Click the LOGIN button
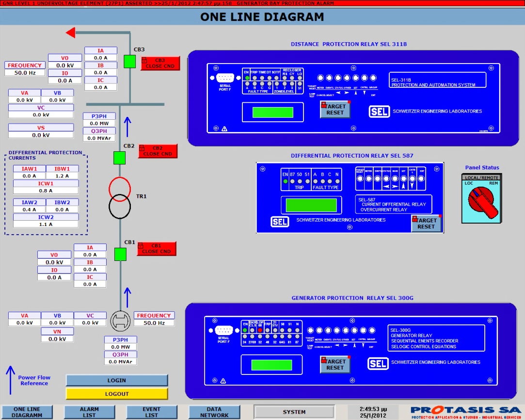The image size is (525, 420). (117, 381)
